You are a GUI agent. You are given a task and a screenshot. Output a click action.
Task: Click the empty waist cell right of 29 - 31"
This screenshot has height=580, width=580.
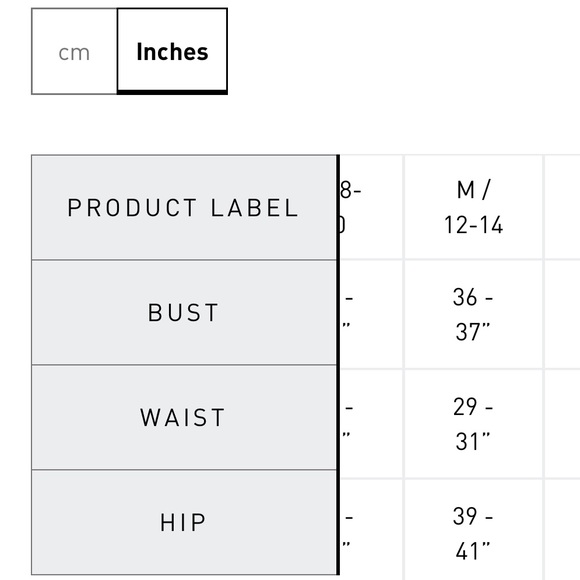point(562,424)
